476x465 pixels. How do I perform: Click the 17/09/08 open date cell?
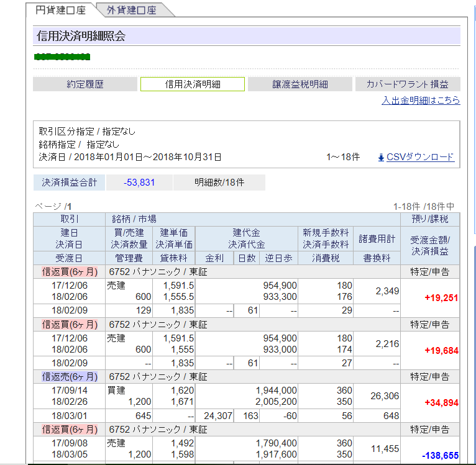[x=70, y=443]
